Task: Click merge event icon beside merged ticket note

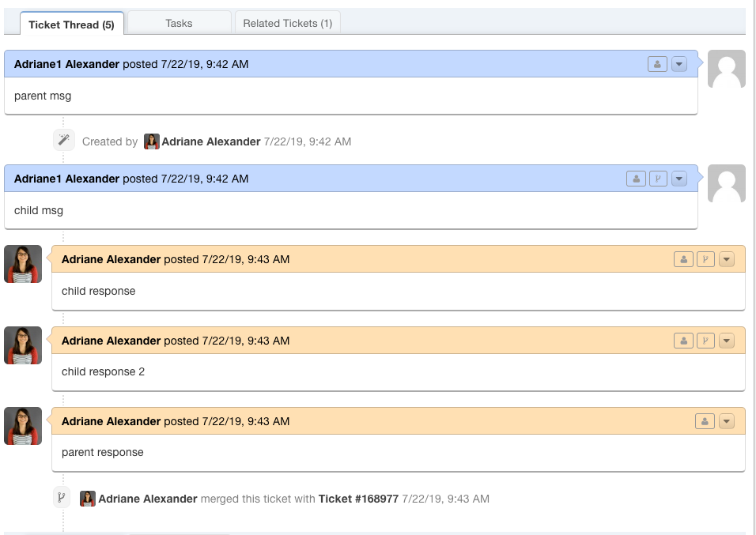Action: [x=62, y=498]
